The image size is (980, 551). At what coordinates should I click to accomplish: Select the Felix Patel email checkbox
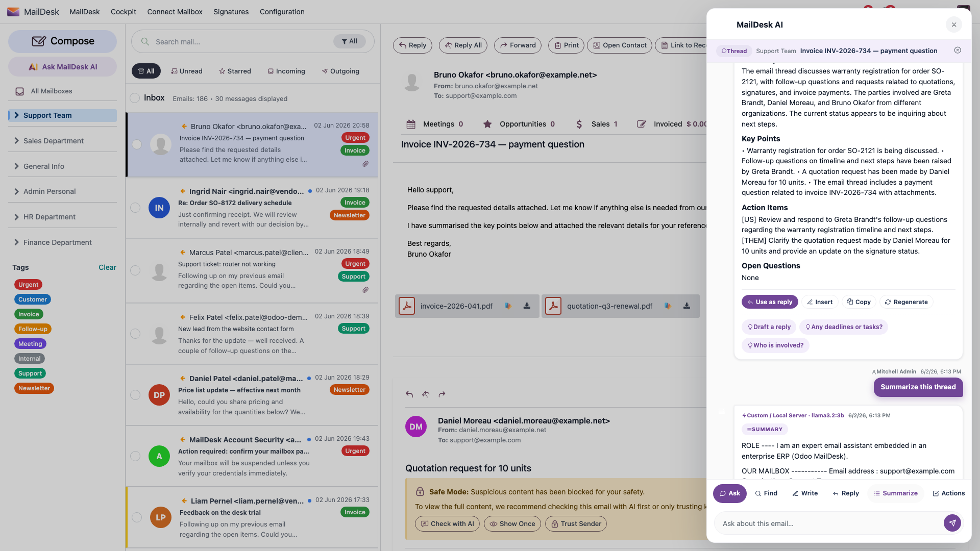point(135,334)
